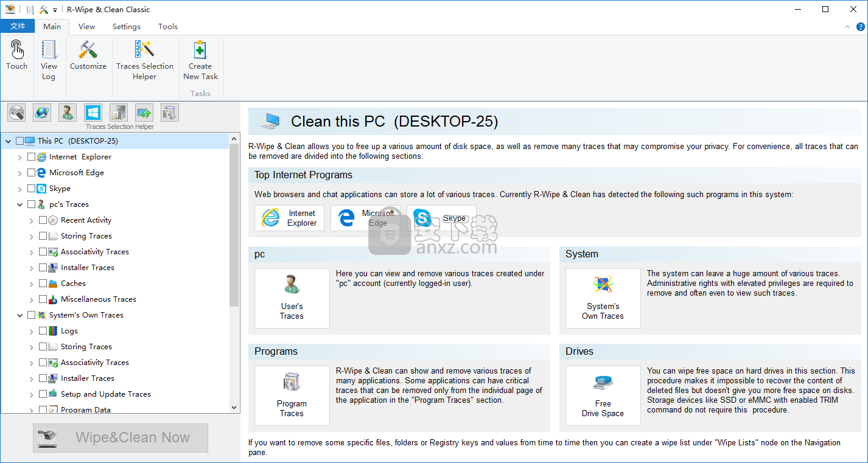
Task: Expand the Miscellaneous Traces node
Action: (x=32, y=299)
